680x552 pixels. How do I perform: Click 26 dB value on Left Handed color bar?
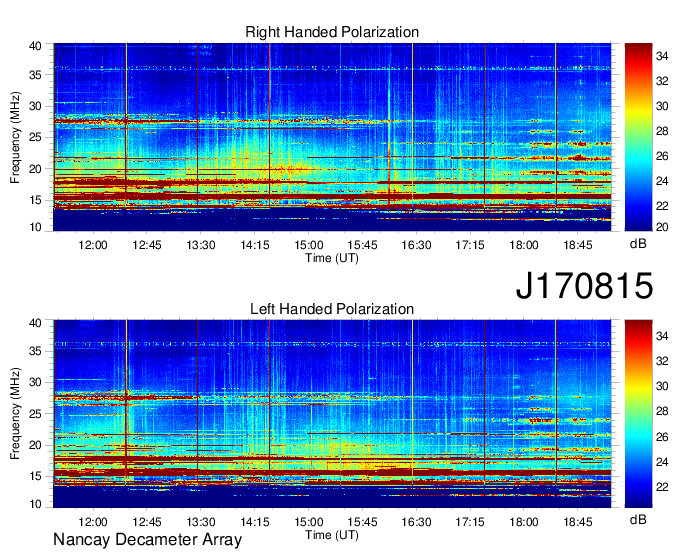[x=662, y=436]
